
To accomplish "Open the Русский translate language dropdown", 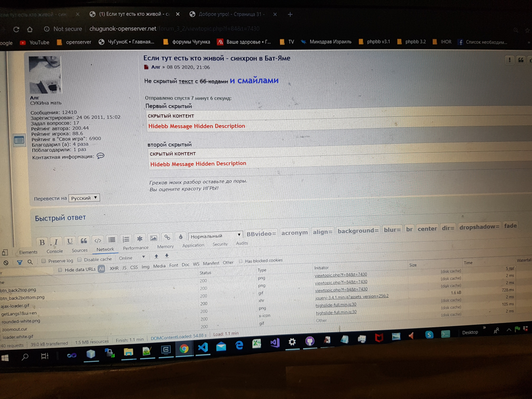I will [x=84, y=198].
